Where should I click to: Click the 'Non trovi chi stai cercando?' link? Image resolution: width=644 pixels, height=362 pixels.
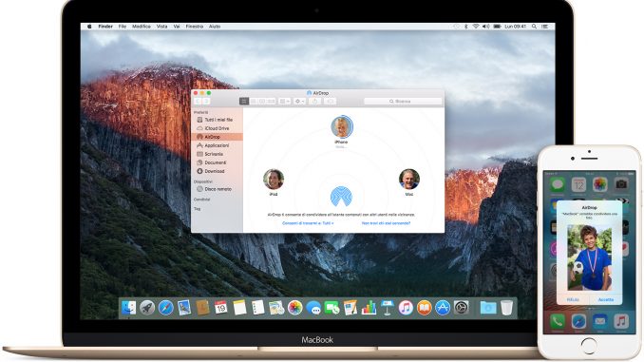(x=386, y=223)
